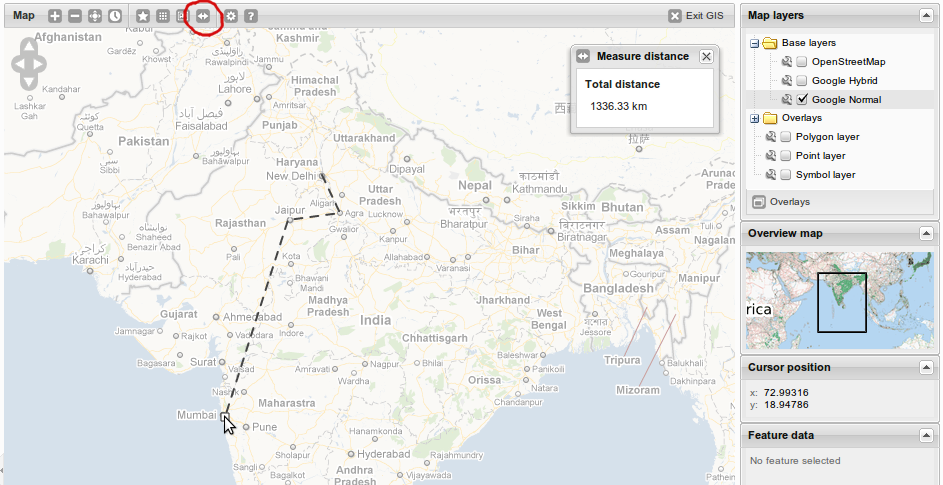Select the Google Normal layer label
Screen dimensions: 943x485
(846, 99)
